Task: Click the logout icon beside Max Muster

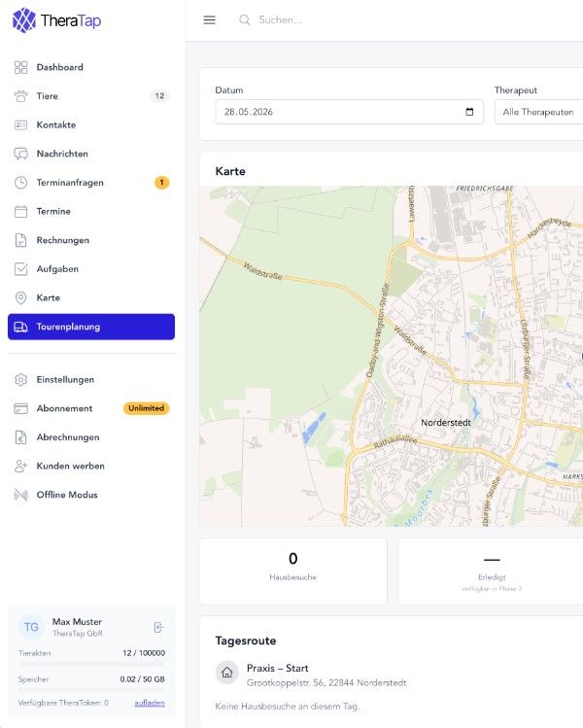Action: click(x=158, y=627)
